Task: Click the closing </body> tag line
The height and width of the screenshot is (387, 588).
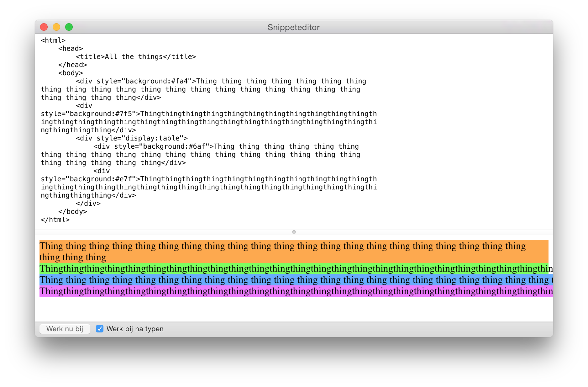Action: (x=72, y=212)
